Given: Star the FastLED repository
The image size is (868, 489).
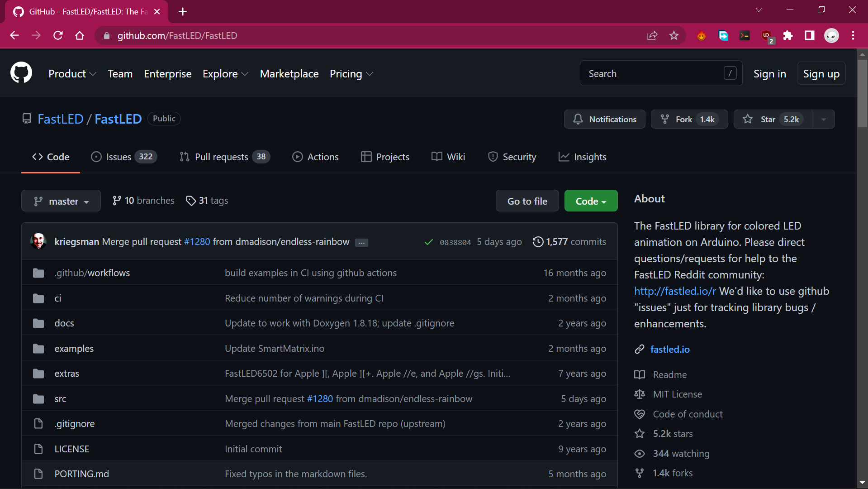Looking at the screenshot, I should click(773, 119).
